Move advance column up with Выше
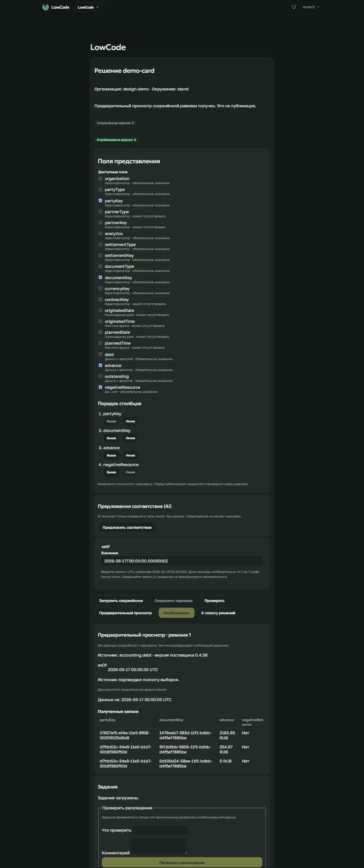Image resolution: width=364 pixels, height=868 pixels. click(111, 455)
